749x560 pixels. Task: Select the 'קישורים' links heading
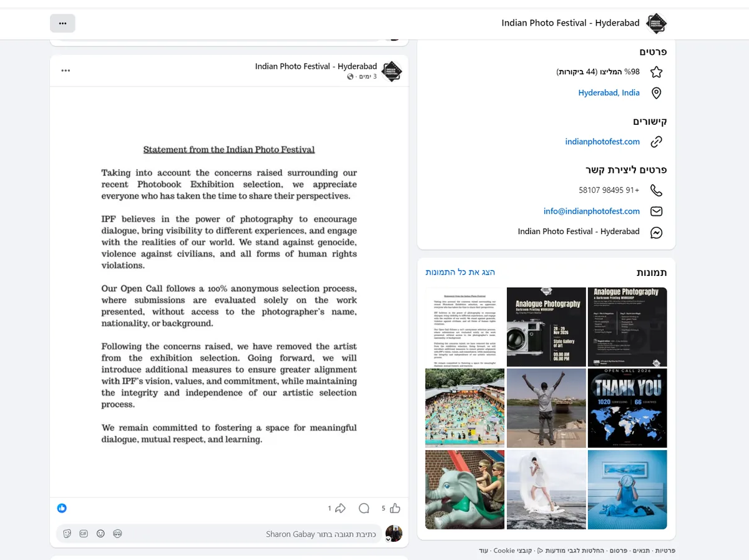[650, 121]
